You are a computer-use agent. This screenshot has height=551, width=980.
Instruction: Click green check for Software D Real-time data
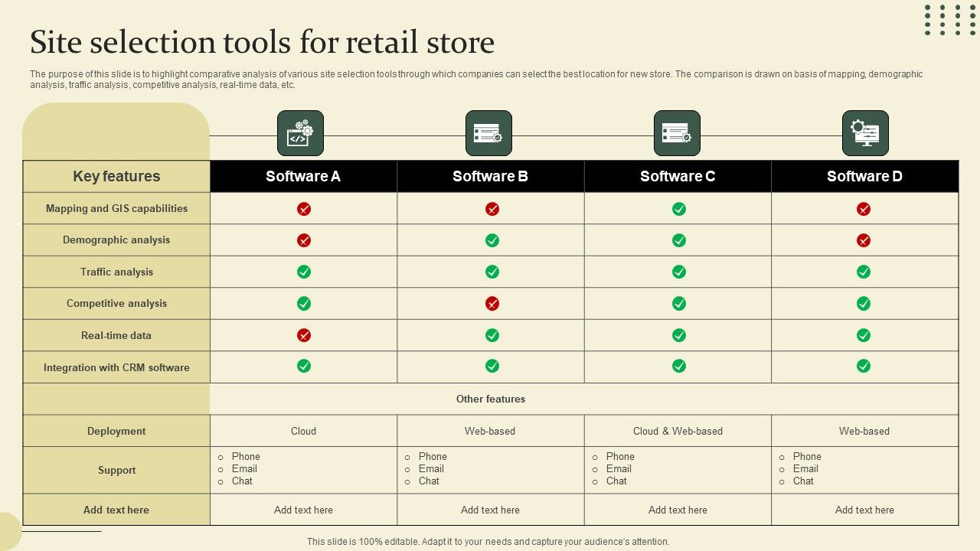pyautogui.click(x=864, y=335)
